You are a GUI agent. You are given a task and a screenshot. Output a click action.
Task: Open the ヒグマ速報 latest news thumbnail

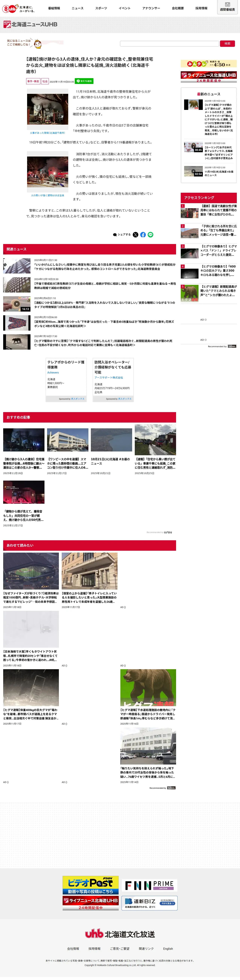193,104
